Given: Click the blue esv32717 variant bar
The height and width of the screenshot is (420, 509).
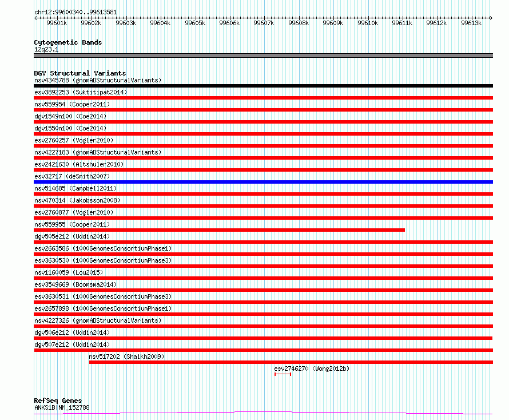Looking at the screenshot, I should [263, 182].
